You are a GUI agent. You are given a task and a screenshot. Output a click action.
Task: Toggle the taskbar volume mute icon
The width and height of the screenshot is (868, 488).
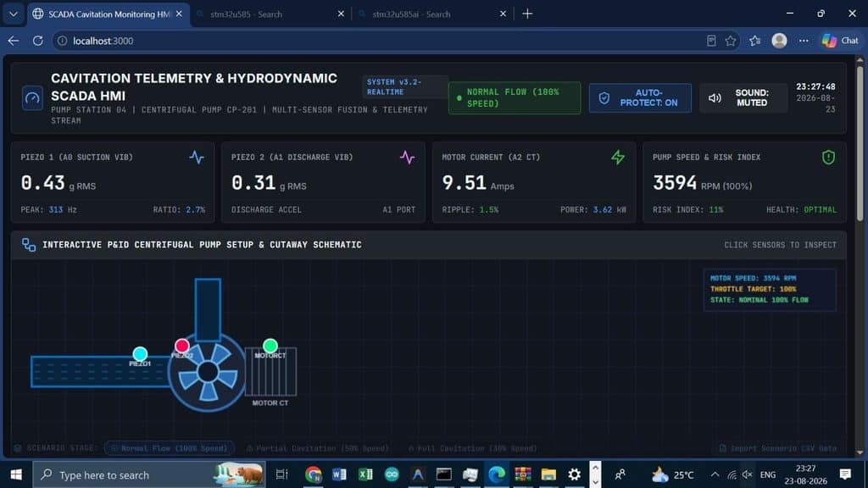pyautogui.click(x=748, y=474)
